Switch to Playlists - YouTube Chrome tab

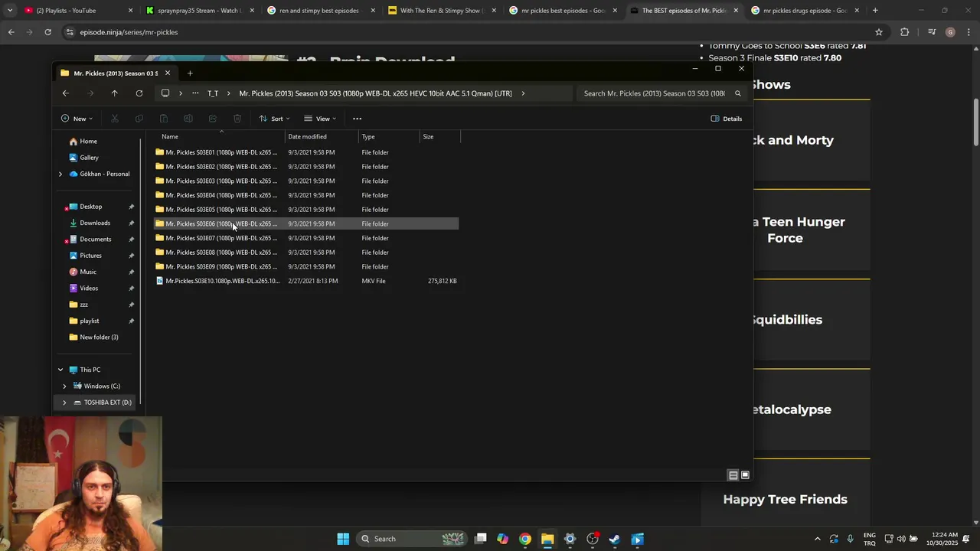[77, 11]
